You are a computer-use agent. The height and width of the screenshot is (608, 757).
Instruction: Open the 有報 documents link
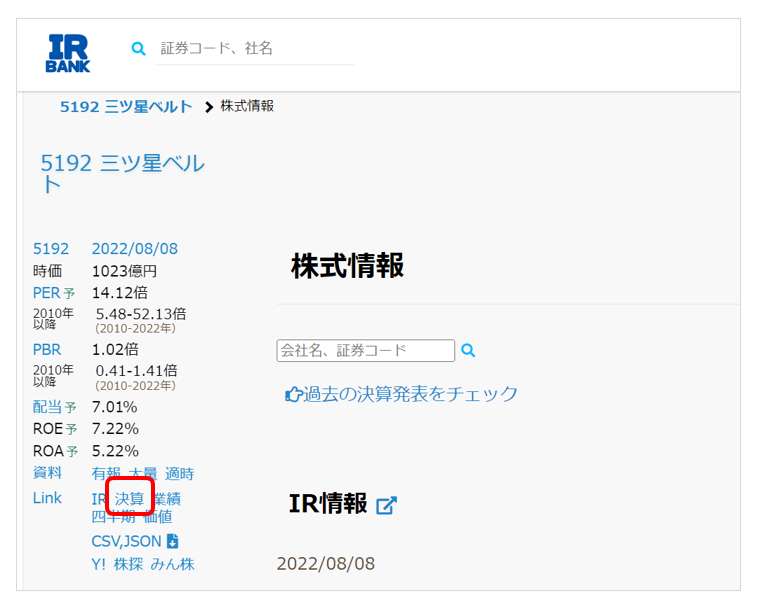(x=106, y=474)
